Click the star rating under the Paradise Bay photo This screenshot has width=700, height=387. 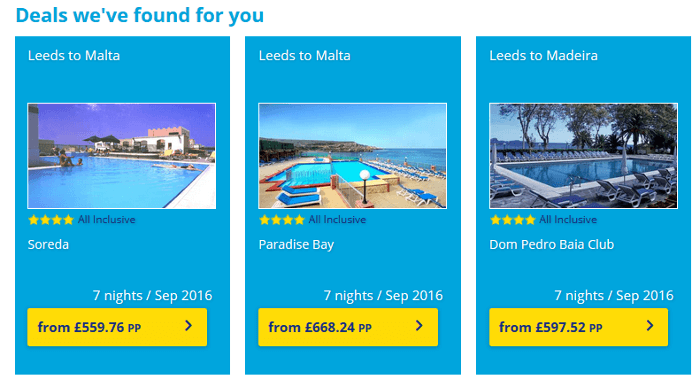tap(282, 220)
